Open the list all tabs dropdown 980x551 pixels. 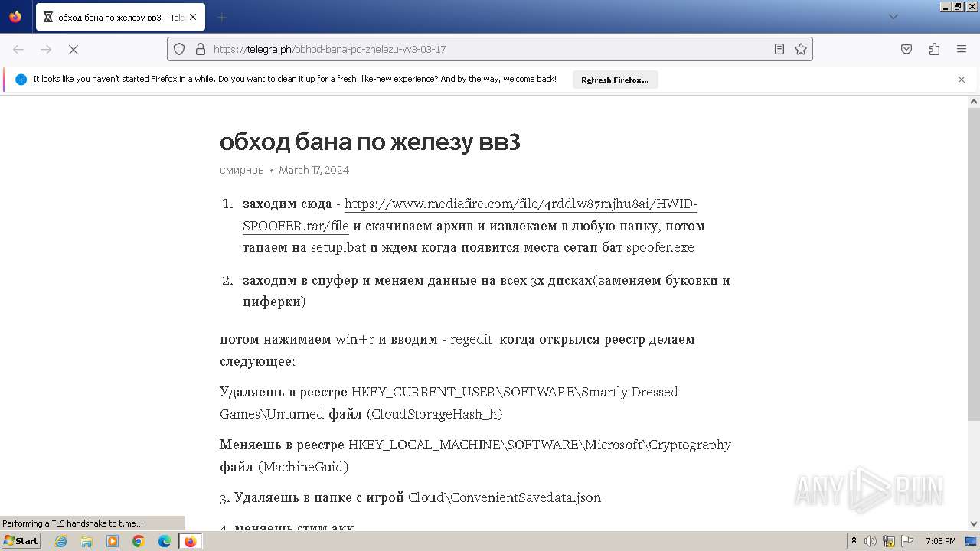(x=893, y=17)
